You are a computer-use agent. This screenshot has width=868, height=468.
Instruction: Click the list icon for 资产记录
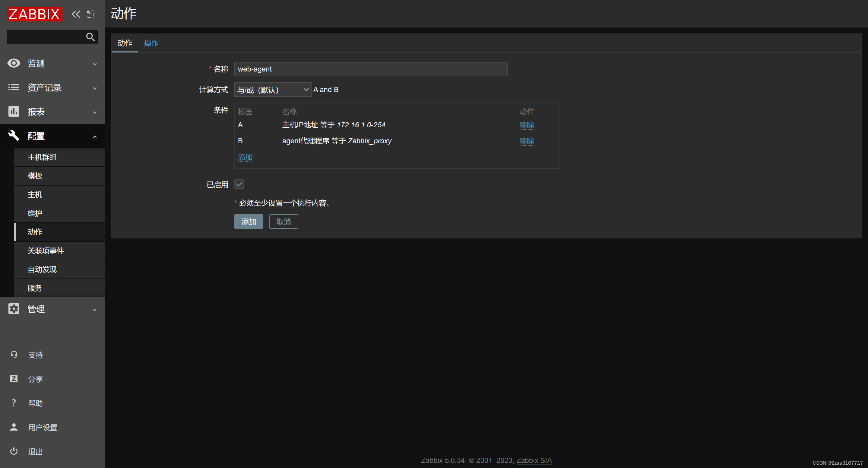click(14, 88)
